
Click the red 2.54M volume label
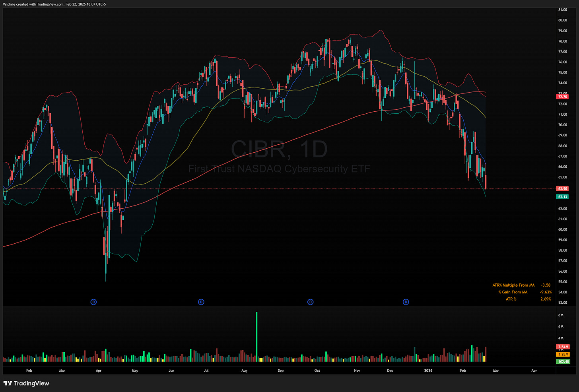[x=563, y=347]
